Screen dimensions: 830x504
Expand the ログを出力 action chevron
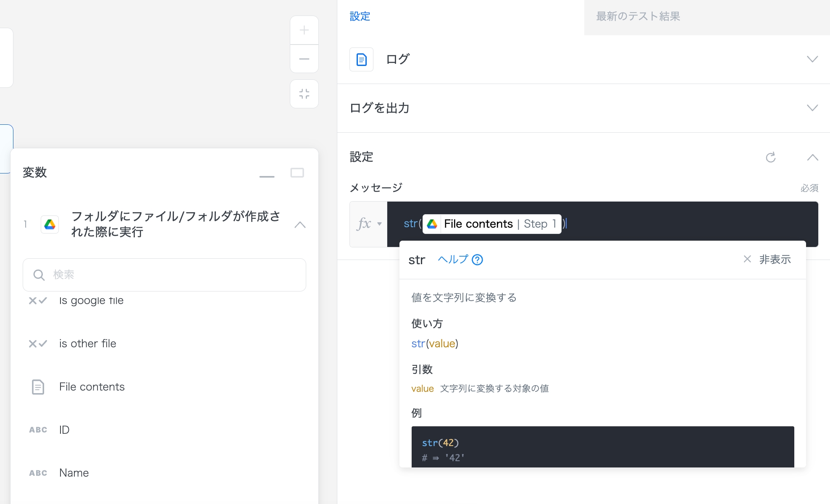812,108
